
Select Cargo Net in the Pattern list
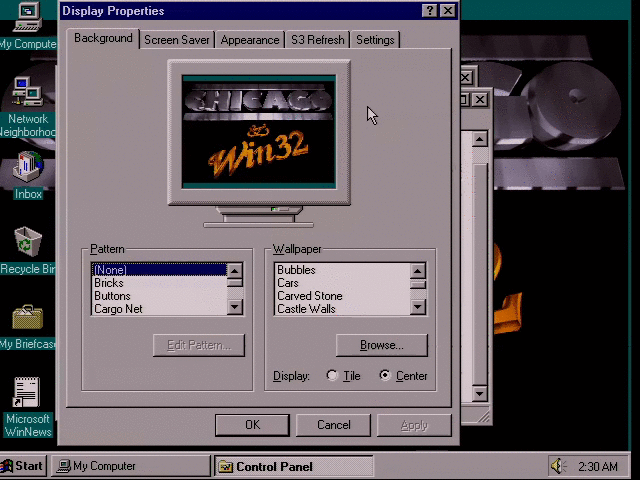[x=159, y=309]
